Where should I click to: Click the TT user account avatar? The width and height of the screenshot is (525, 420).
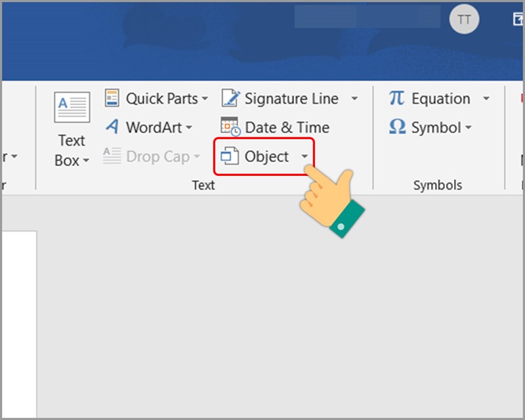click(464, 20)
